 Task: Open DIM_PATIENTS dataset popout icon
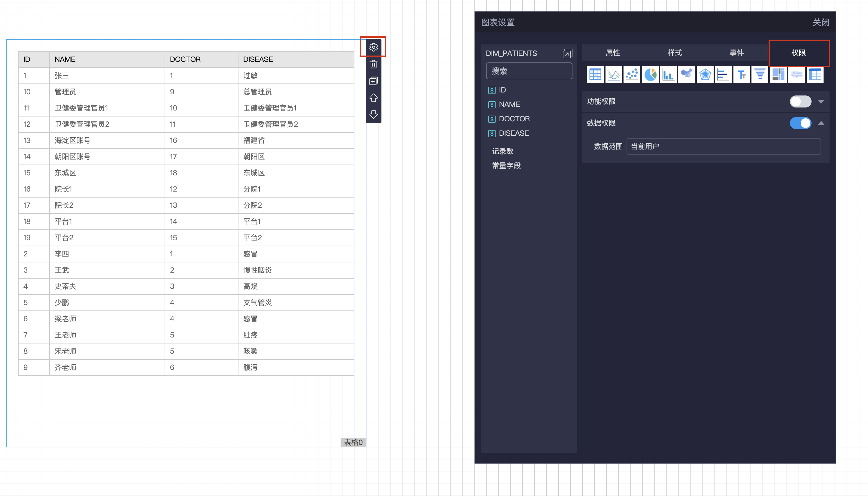tap(567, 53)
